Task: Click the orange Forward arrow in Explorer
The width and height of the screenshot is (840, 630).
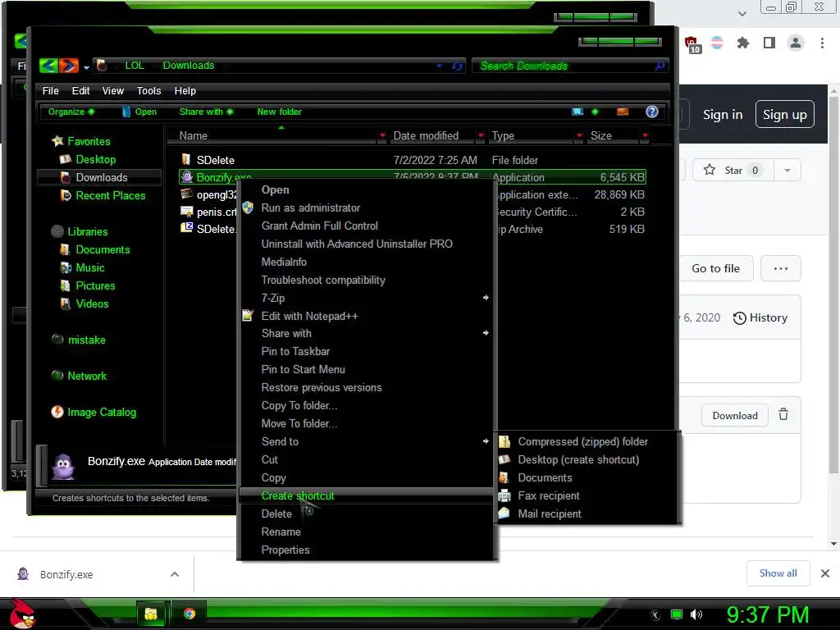Action: click(69, 66)
